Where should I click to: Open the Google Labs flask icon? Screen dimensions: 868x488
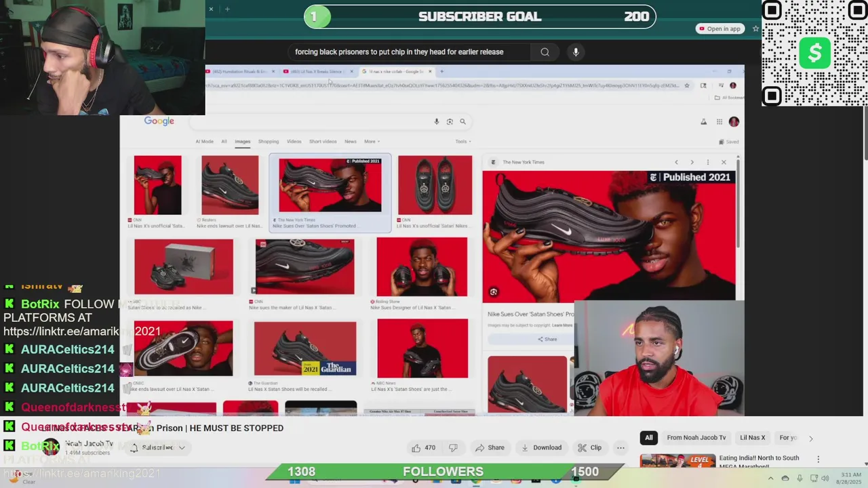pos(703,122)
